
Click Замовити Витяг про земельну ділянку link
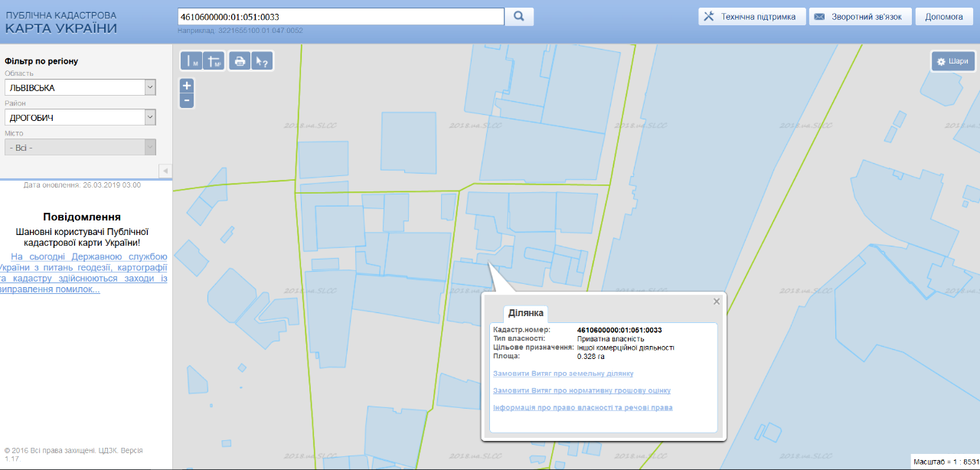point(563,374)
